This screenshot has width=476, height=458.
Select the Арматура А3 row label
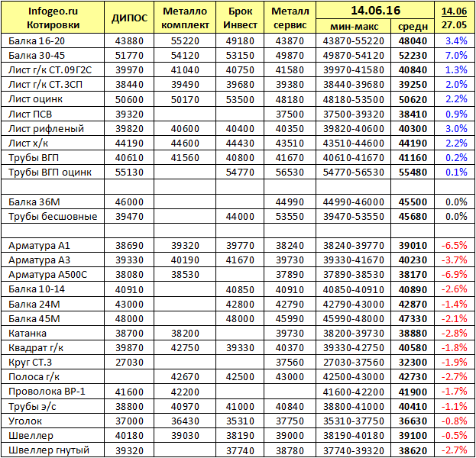click(x=39, y=260)
